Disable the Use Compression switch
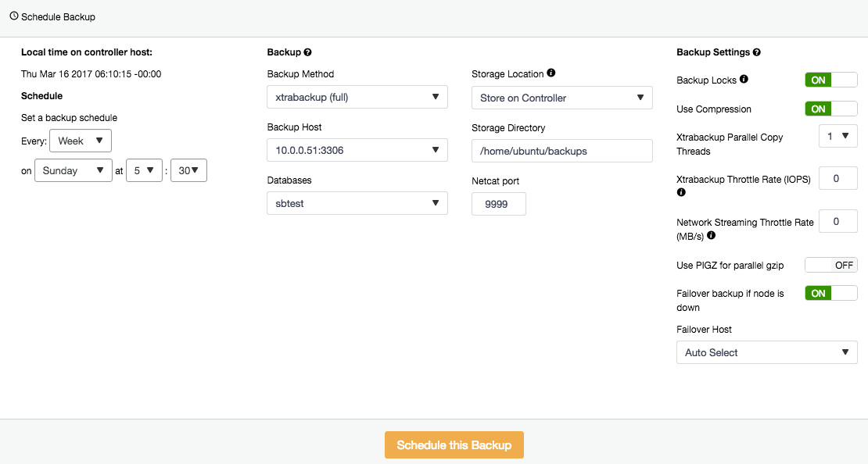Viewport: 868px width, 464px height. (x=831, y=109)
